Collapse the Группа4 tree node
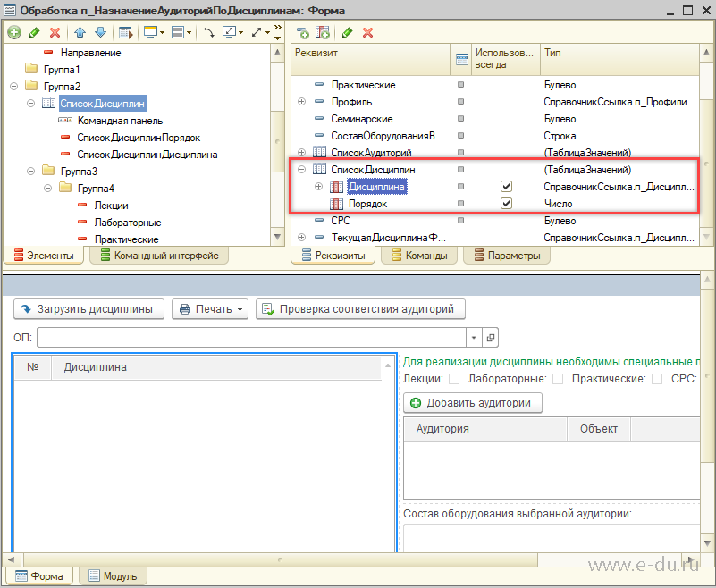Viewport: 716px width, 588px height. [47, 188]
